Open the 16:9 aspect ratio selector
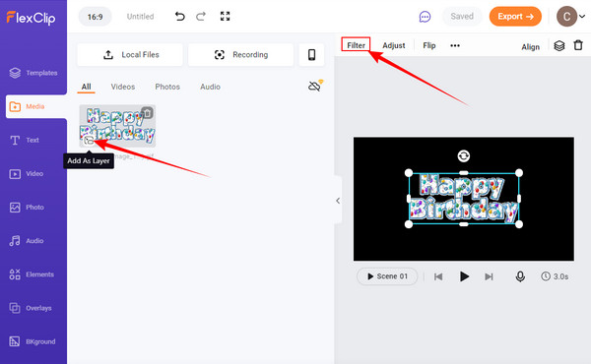The width and height of the screenshot is (591, 364). click(x=95, y=17)
